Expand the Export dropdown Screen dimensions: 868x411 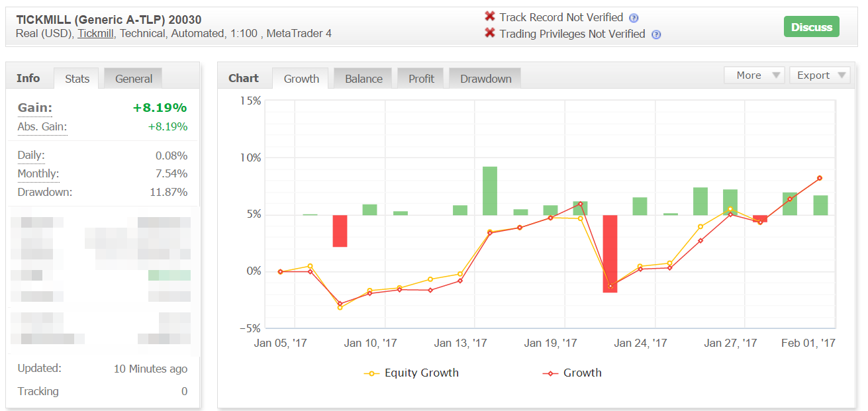[820, 75]
